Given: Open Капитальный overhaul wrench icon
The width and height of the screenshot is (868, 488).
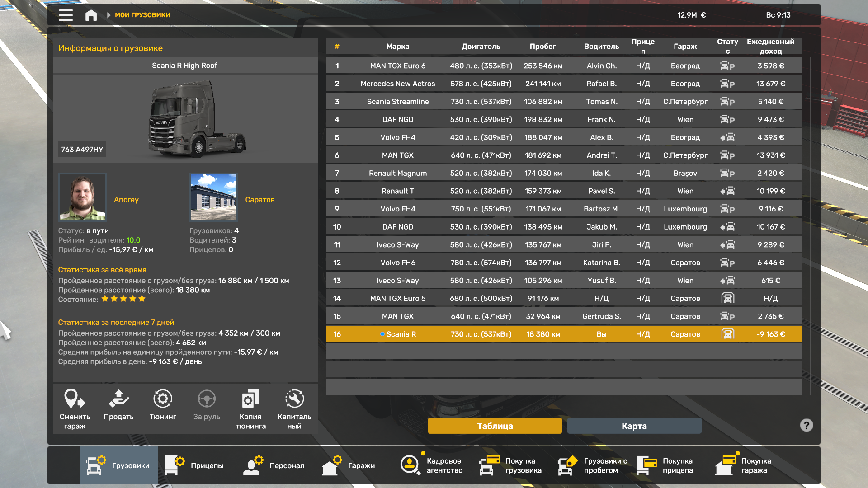Looking at the screenshot, I should 294,399.
